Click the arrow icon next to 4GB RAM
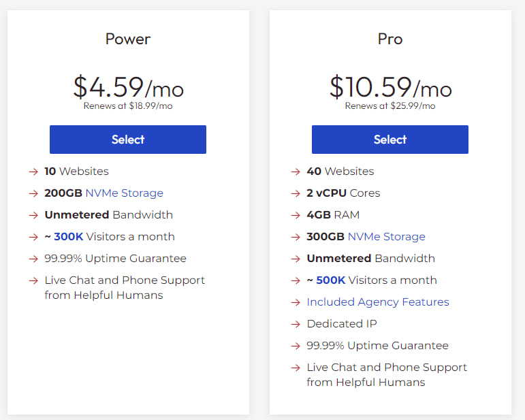The width and height of the screenshot is (525, 420). click(x=296, y=215)
